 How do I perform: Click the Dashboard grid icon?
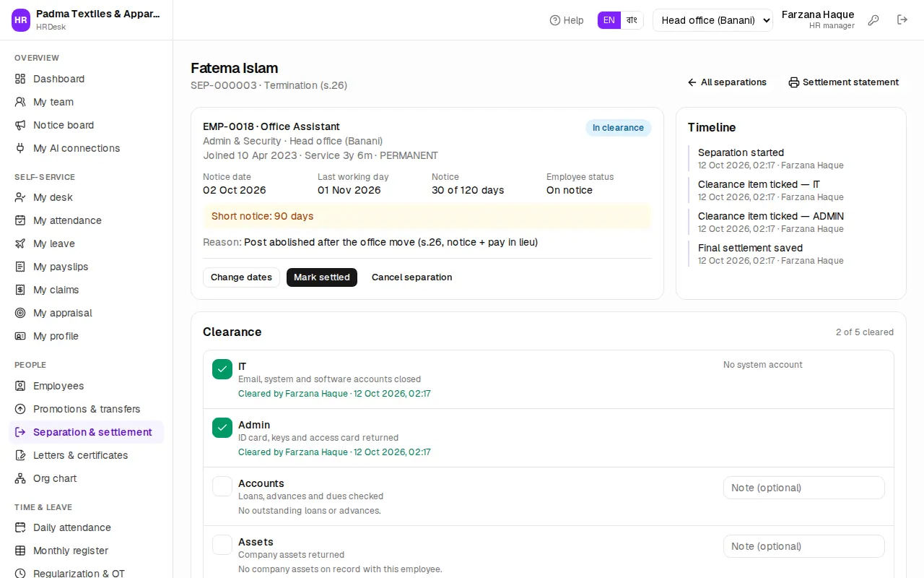pyautogui.click(x=20, y=79)
